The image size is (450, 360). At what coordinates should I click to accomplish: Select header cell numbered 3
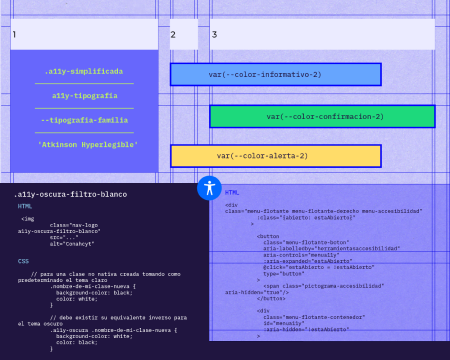(x=322, y=34)
